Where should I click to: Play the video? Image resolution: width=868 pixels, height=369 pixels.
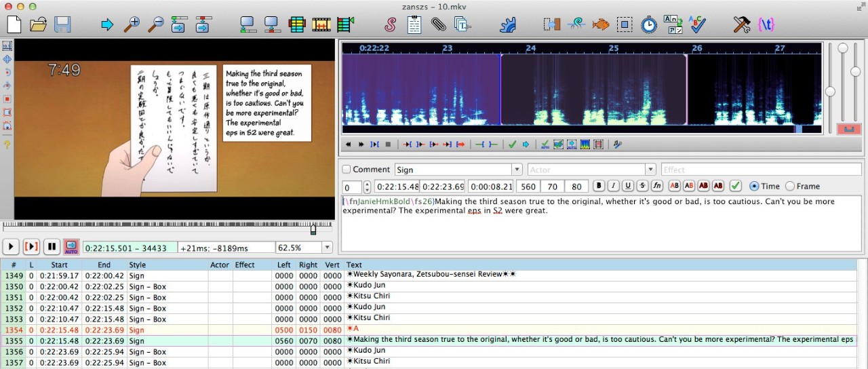[x=11, y=247]
